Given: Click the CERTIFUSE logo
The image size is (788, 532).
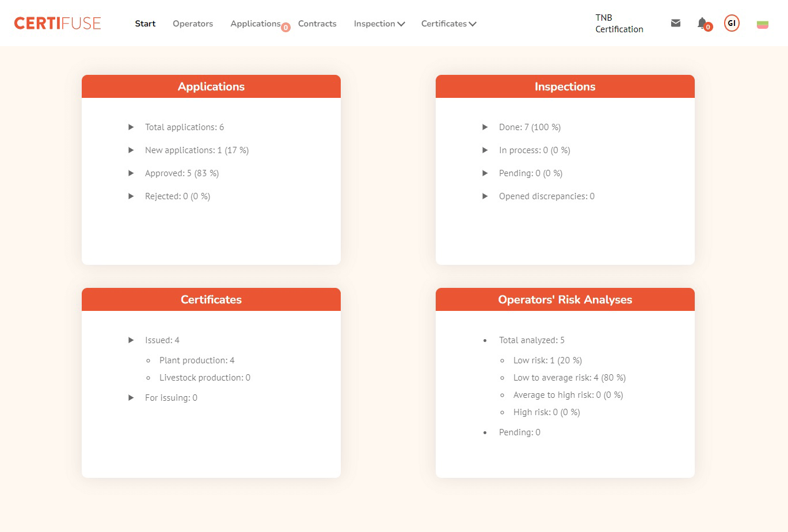Looking at the screenshot, I should [x=58, y=23].
